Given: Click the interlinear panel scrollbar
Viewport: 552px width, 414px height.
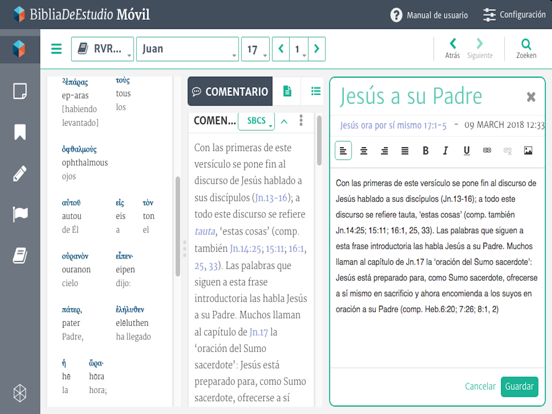Looking at the screenshot, I should [x=178, y=227].
